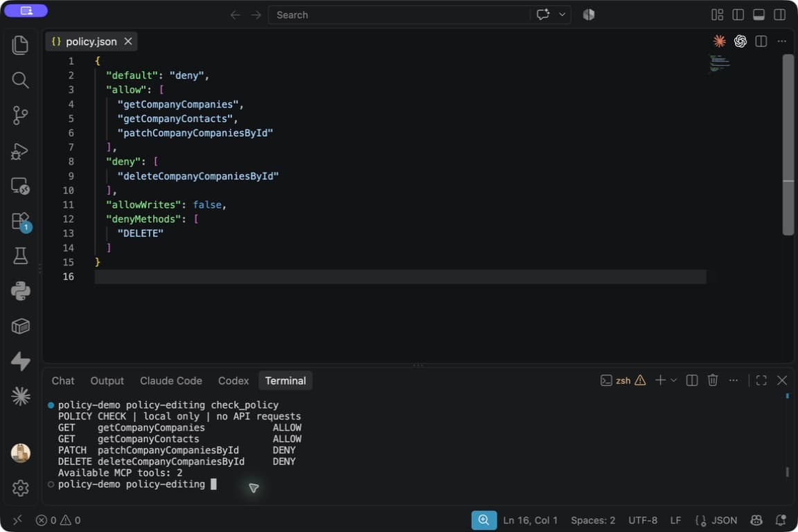This screenshot has height=532, width=798.
Task: Expand the chat dropdown arrow in title bar
Action: (562, 15)
